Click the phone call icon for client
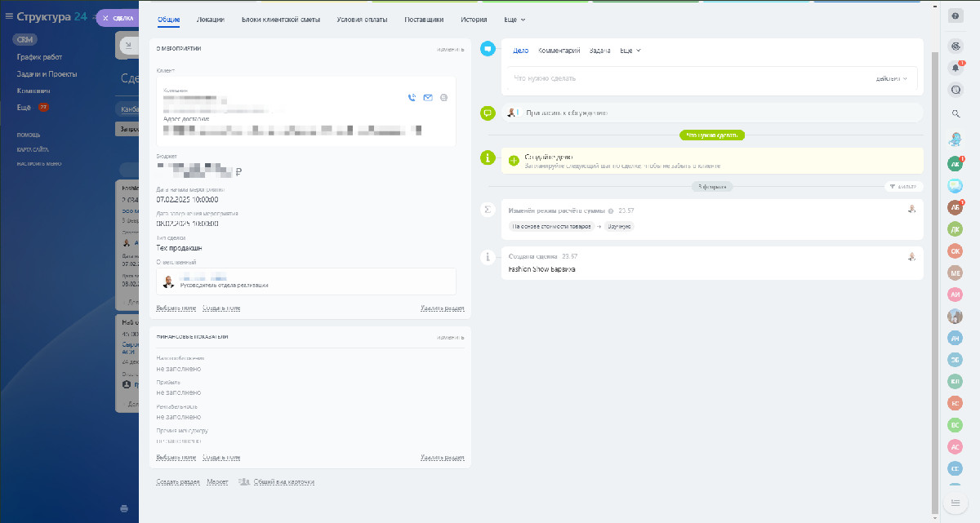Viewport: 980px width, 523px height. tap(412, 98)
